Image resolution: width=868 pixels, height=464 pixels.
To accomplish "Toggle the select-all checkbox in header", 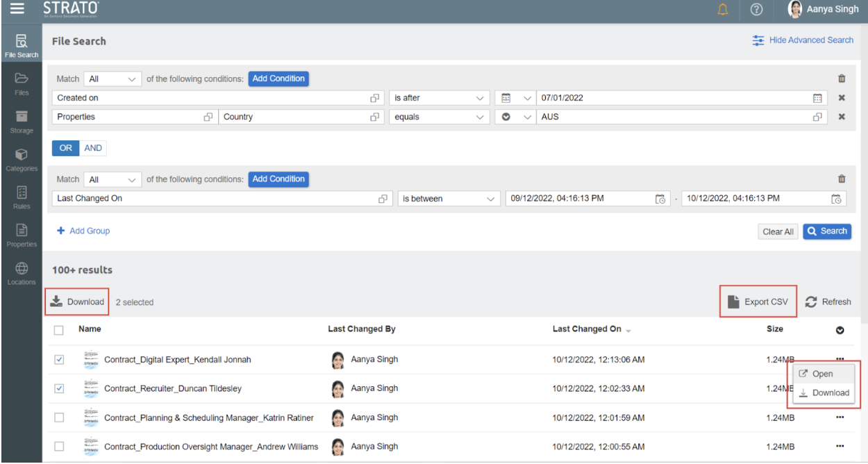I will 59,330.
